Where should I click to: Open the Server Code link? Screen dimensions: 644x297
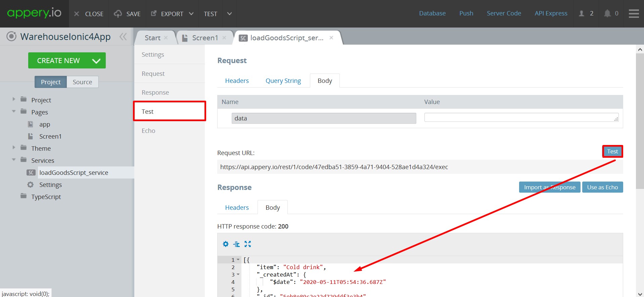coord(504,13)
